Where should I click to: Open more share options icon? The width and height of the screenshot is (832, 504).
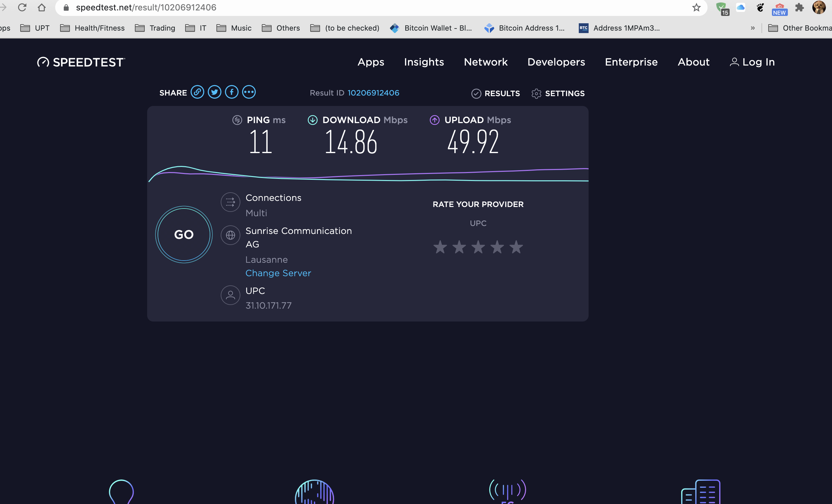249,92
